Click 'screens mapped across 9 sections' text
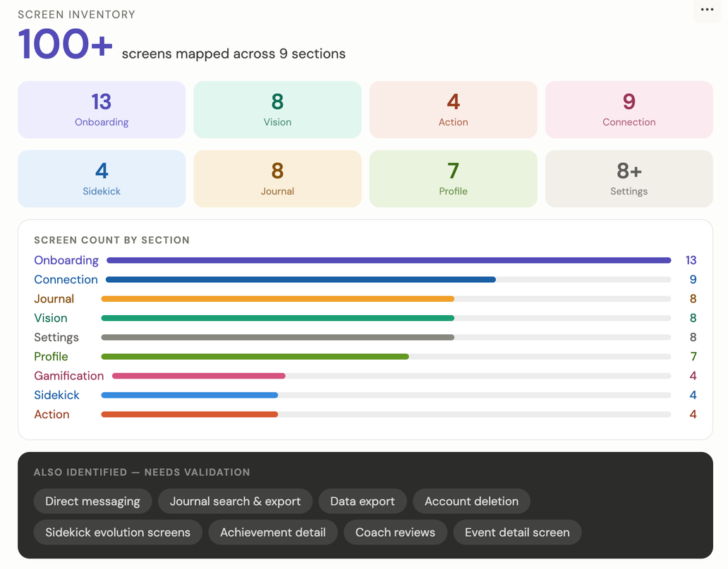728x569 pixels. pyautogui.click(x=233, y=54)
